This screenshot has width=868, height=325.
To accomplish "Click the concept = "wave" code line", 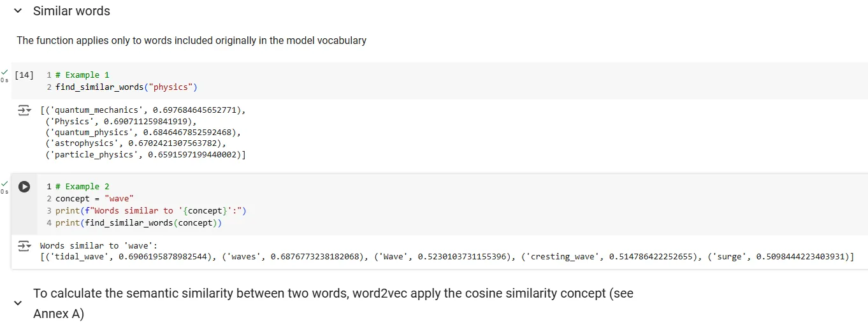I will coord(94,198).
